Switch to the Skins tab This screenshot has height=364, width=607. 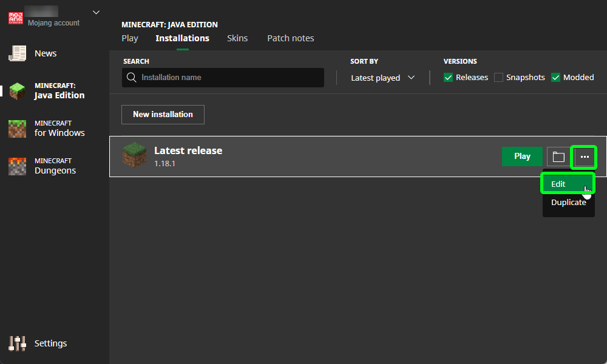pos(237,38)
